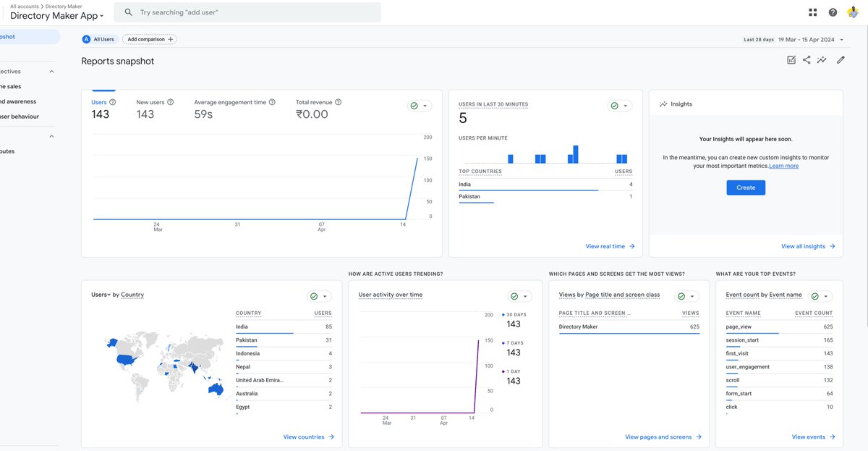
Task: Click the All accounts breadcrumb
Action: [x=24, y=6]
